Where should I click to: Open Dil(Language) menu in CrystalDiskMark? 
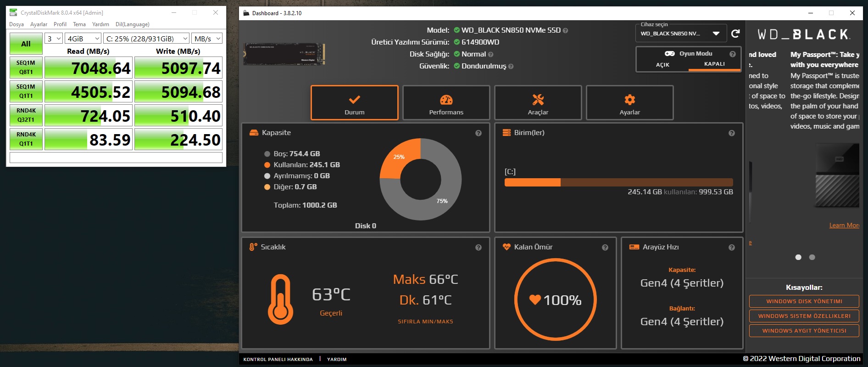tap(133, 24)
